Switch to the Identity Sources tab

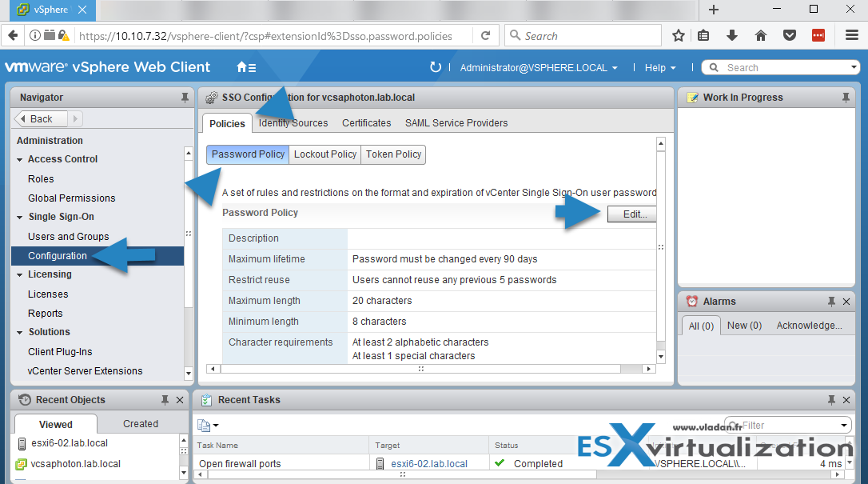(293, 123)
